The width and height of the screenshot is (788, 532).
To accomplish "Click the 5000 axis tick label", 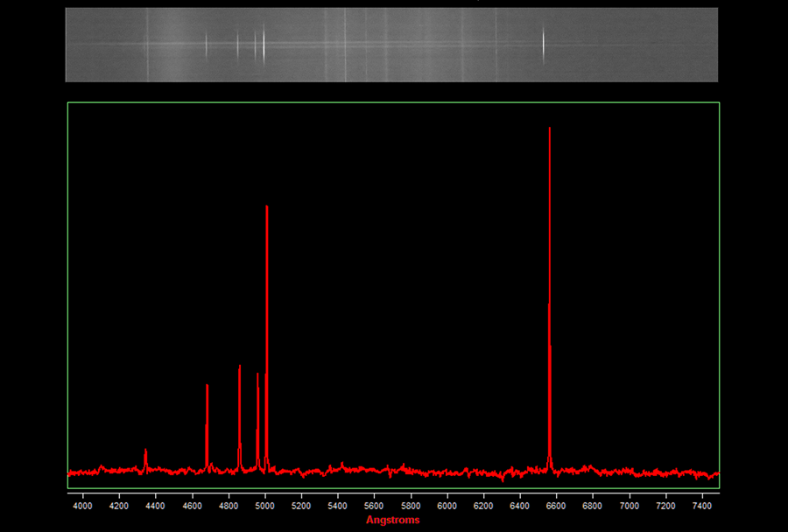I will click(264, 506).
